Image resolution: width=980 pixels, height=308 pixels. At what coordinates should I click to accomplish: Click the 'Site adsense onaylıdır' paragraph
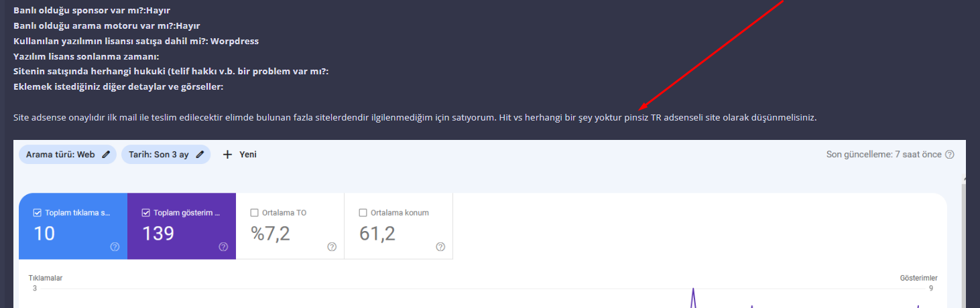415,118
